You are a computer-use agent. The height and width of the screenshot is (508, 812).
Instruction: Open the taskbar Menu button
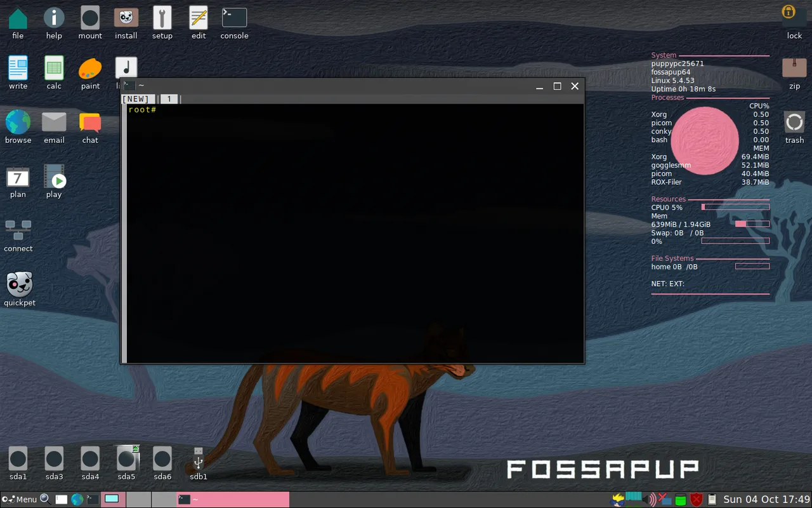pyautogui.click(x=19, y=499)
